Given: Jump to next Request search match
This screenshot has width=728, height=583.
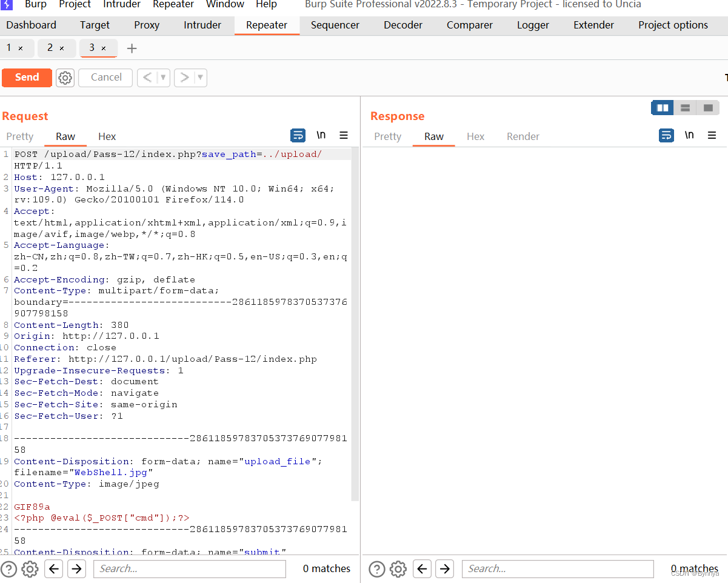Looking at the screenshot, I should click(76, 568).
